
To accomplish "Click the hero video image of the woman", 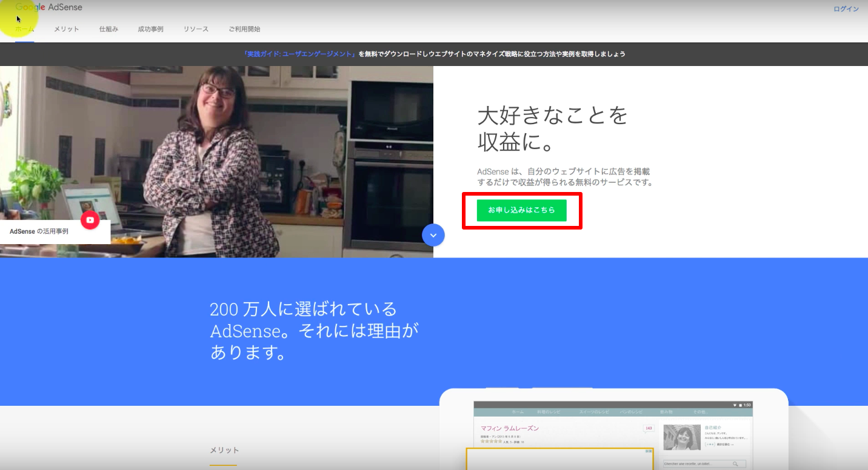I will 216,162.
